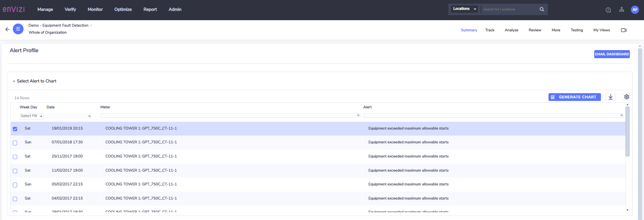Open the Manage menu
Image resolution: width=644 pixels, height=220 pixels.
pyautogui.click(x=45, y=9)
